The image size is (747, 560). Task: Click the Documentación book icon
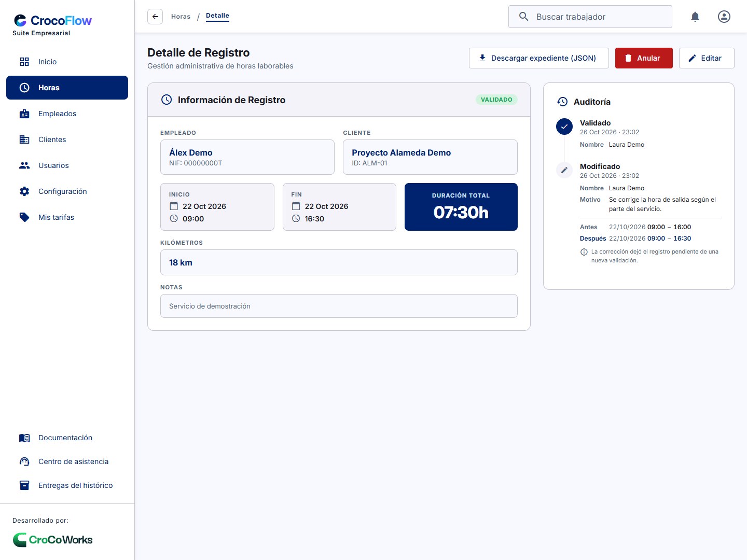[24, 438]
